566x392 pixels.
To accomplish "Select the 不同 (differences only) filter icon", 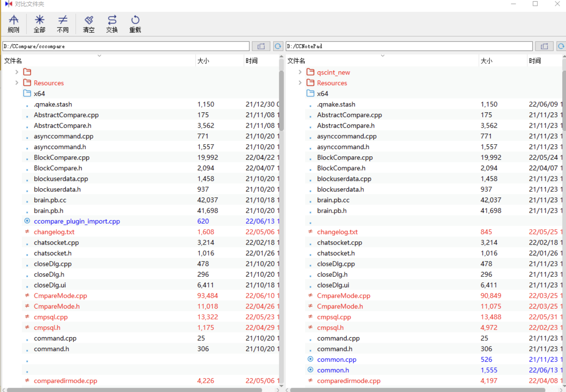I will [x=63, y=23].
